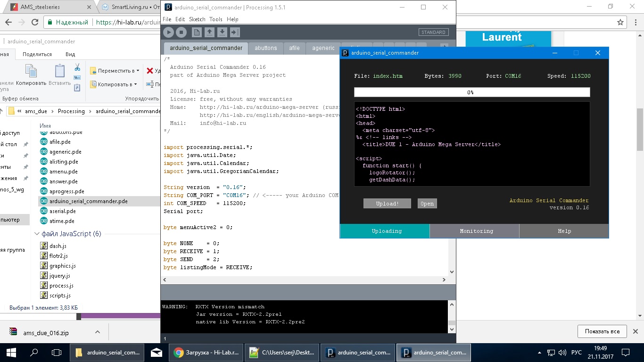Viewport: 644px width, 362px height.
Task: Open the ams_due_016.zip download options chevron
Action: tap(98, 332)
